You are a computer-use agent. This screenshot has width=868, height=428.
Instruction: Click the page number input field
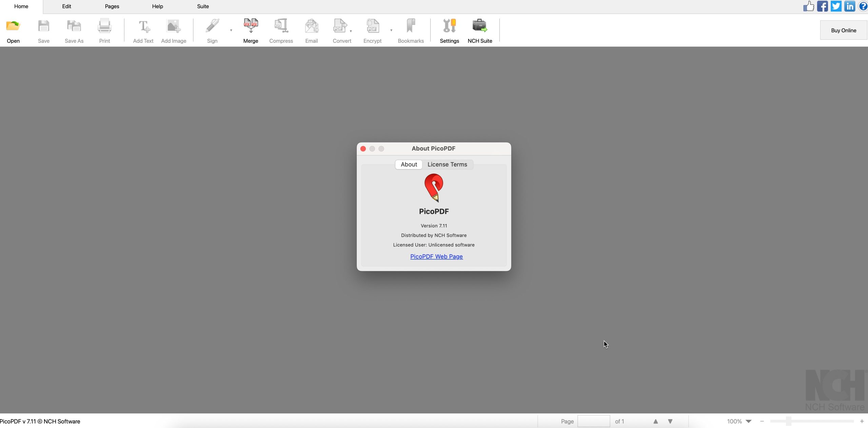593,421
